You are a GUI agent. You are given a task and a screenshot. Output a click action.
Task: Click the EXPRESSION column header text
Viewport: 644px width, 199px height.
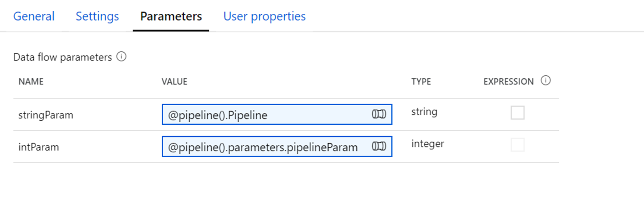(x=508, y=82)
